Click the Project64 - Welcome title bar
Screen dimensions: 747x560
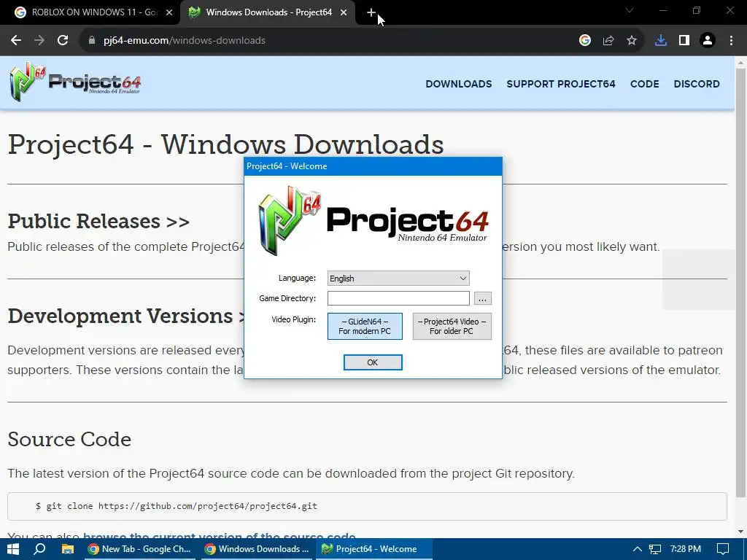click(x=373, y=166)
